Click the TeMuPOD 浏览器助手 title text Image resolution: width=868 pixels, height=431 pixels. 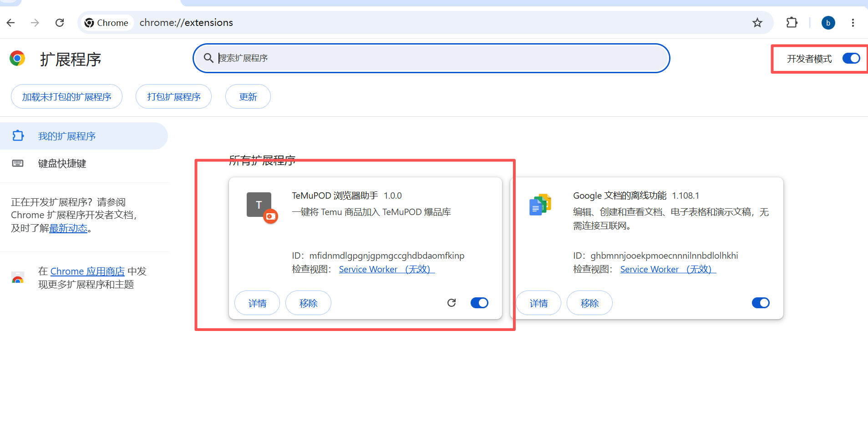pos(335,195)
